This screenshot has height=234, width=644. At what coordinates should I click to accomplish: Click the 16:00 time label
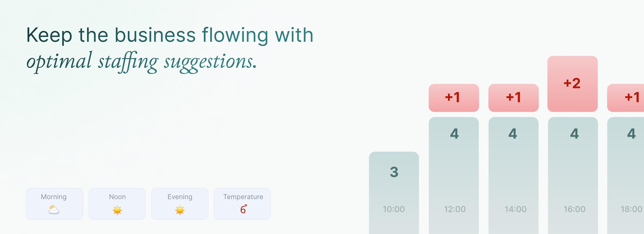pos(574,209)
